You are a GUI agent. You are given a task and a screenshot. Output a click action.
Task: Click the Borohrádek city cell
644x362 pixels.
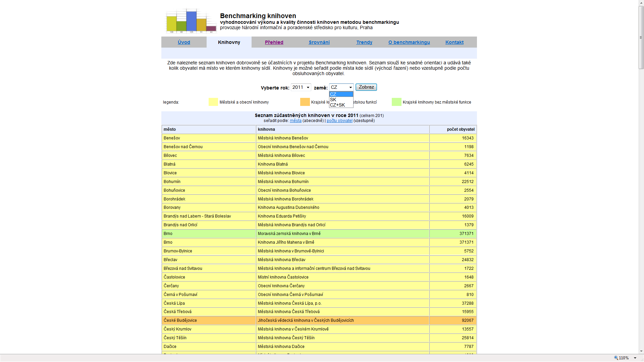click(209, 199)
